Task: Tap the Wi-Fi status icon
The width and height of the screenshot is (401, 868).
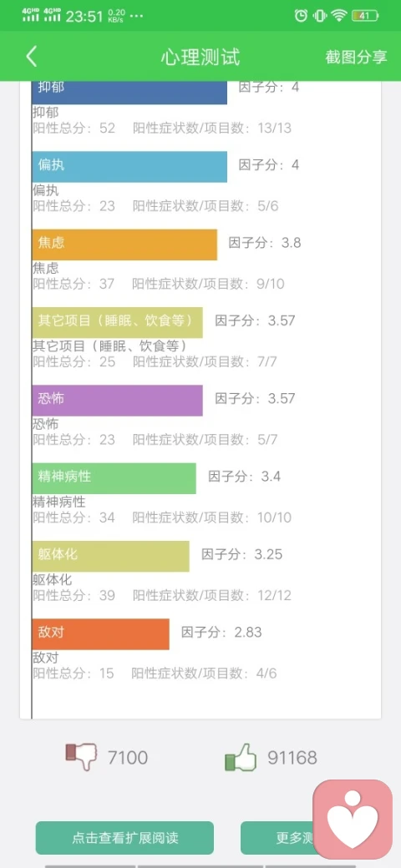Action: [x=338, y=16]
